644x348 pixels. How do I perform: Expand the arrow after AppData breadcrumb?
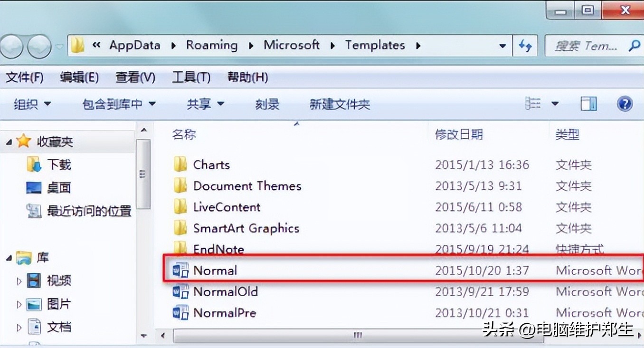pyautogui.click(x=173, y=46)
